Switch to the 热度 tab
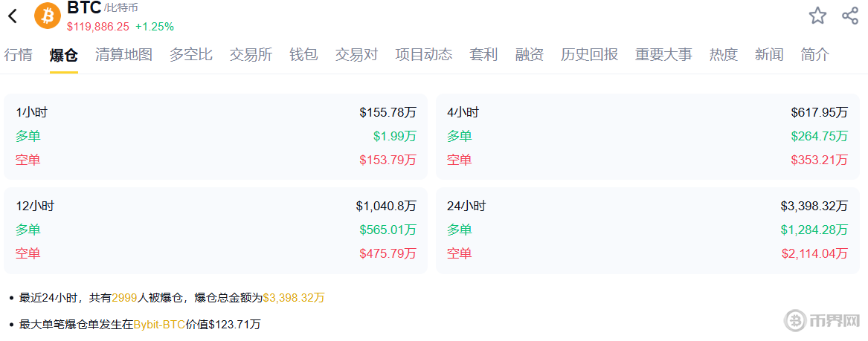Screen dimensions: 868x341 (x=724, y=54)
